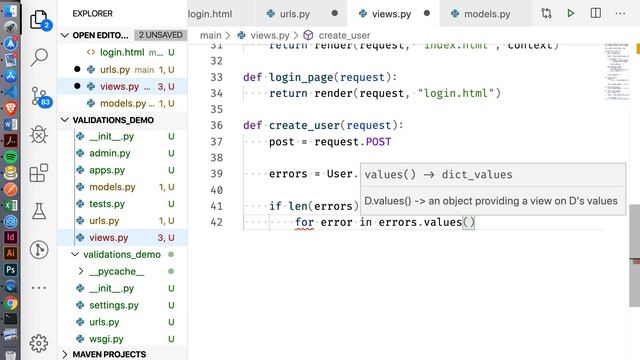
Task: Open the compare changes icon in toolbar
Action: coord(546,13)
